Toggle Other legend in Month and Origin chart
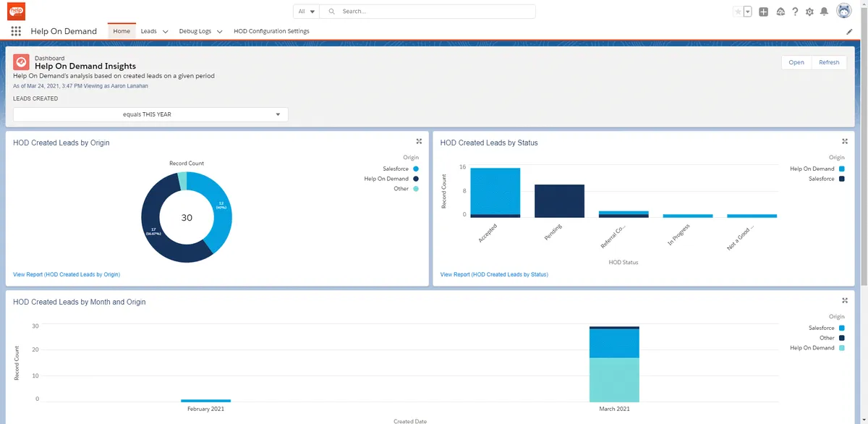This screenshot has height=424, width=868. coord(842,338)
